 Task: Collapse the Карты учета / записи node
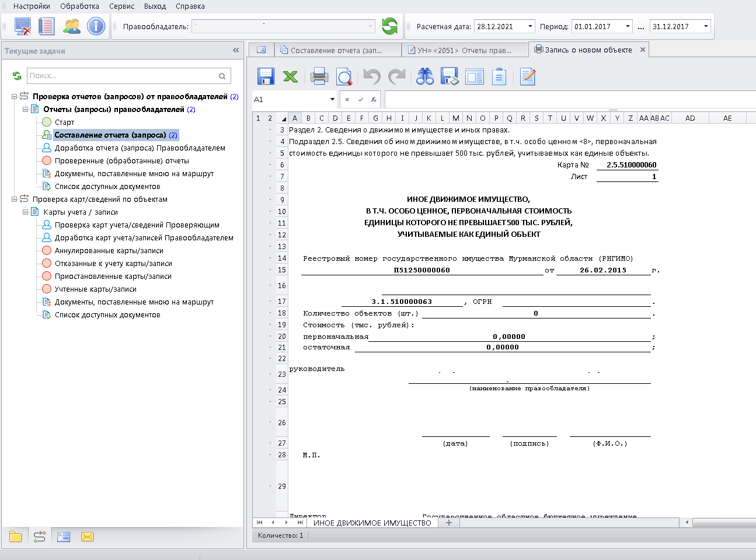tap(26, 212)
